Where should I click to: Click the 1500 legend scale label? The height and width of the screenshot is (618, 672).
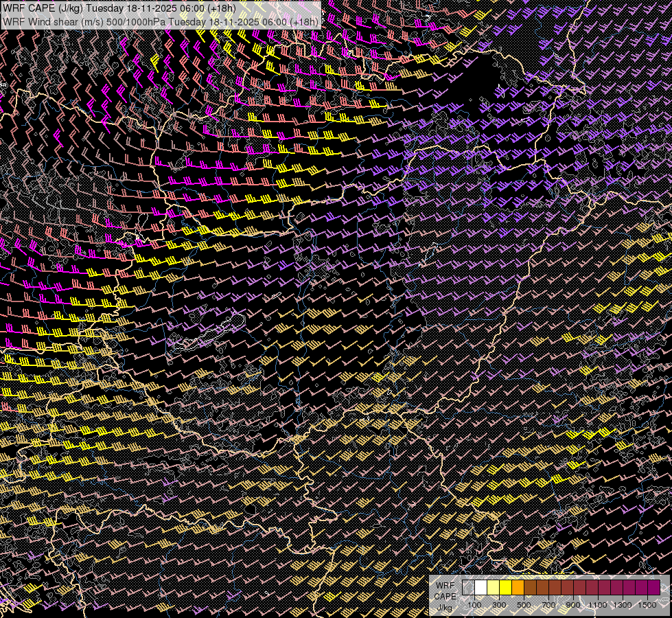647,605
